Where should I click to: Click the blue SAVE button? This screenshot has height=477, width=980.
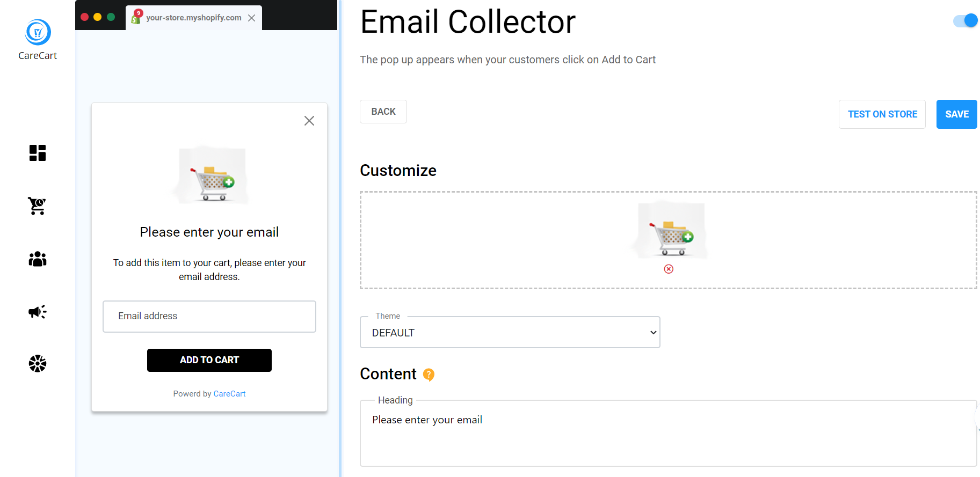956,114
